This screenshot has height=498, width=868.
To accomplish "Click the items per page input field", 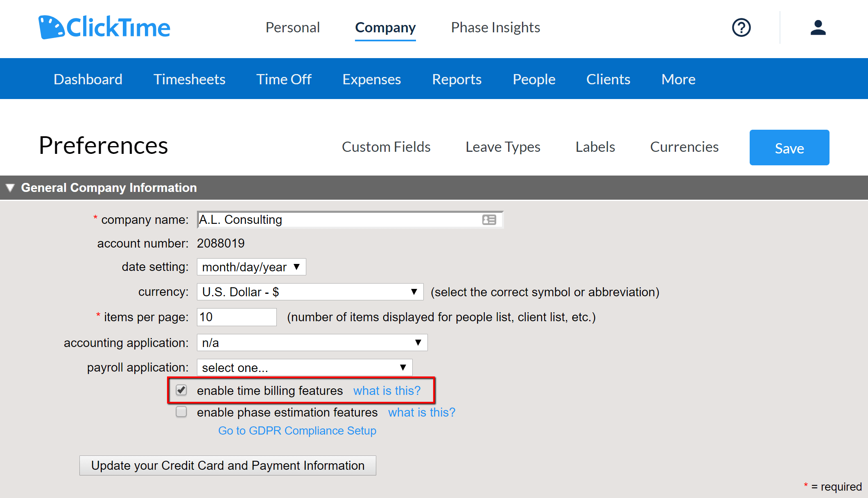I will (237, 317).
